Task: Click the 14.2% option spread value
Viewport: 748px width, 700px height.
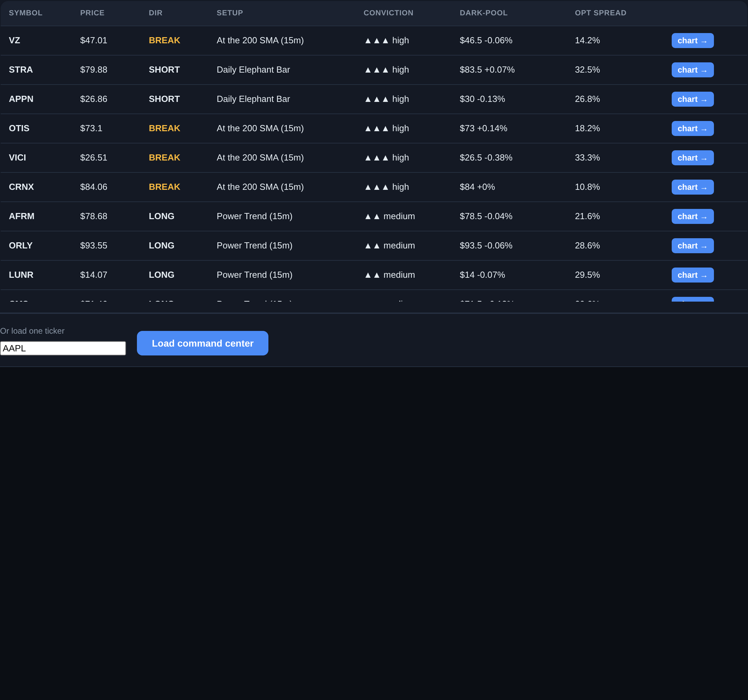Action: pyautogui.click(x=587, y=40)
